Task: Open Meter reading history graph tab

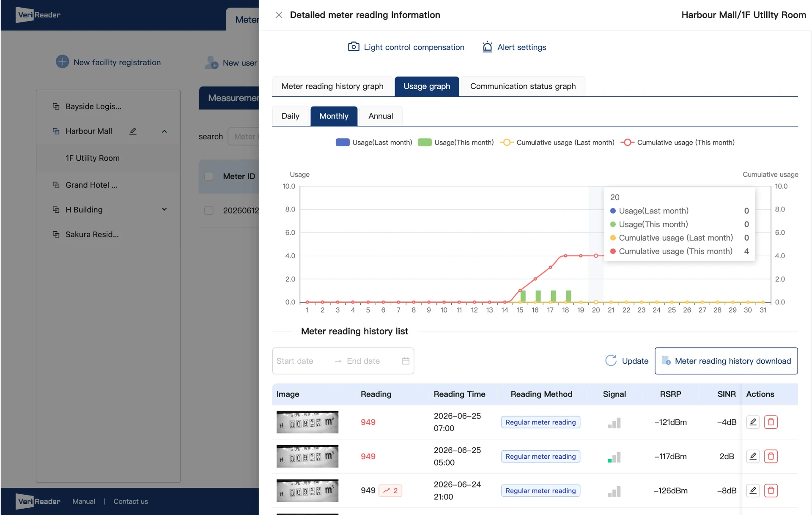Action: (x=332, y=86)
